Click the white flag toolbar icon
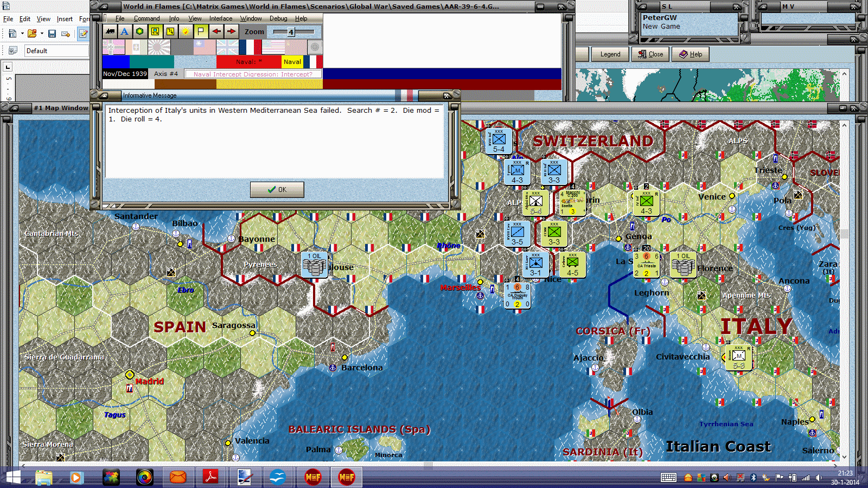 [x=201, y=31]
